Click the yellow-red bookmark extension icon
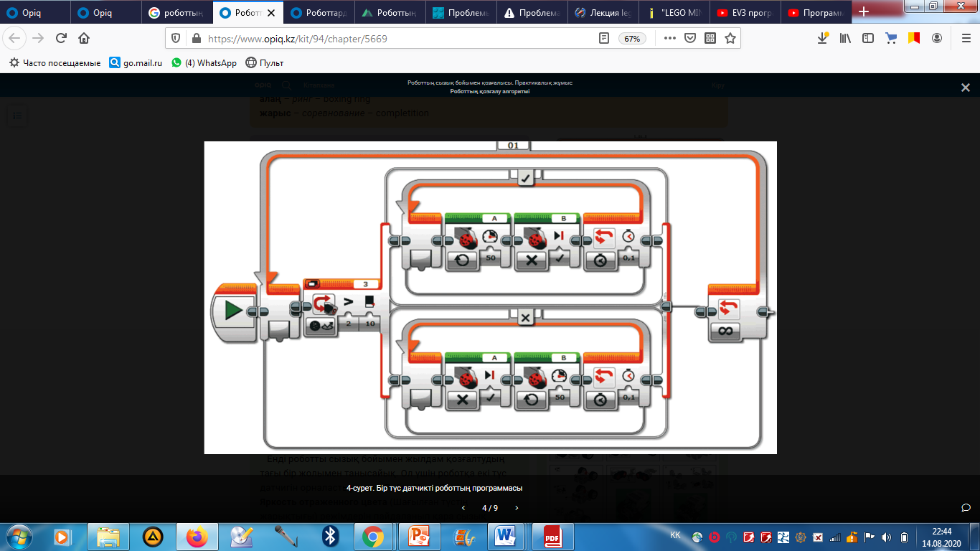This screenshot has width=980, height=551. point(914,39)
